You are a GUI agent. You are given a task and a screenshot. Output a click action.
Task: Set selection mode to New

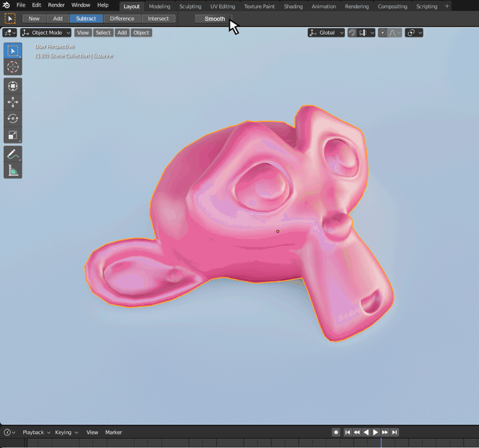tap(34, 19)
